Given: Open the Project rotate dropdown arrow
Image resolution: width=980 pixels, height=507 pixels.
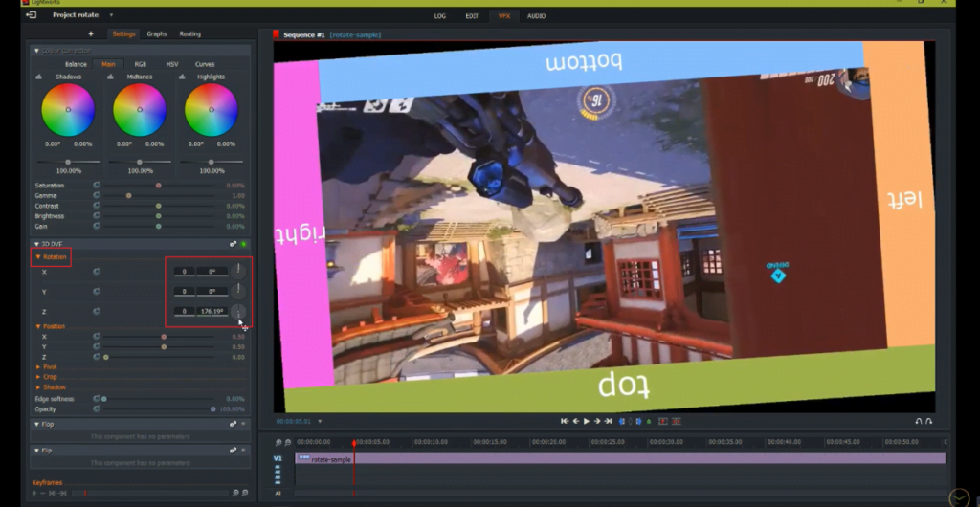Looking at the screenshot, I should pyautogui.click(x=111, y=15).
